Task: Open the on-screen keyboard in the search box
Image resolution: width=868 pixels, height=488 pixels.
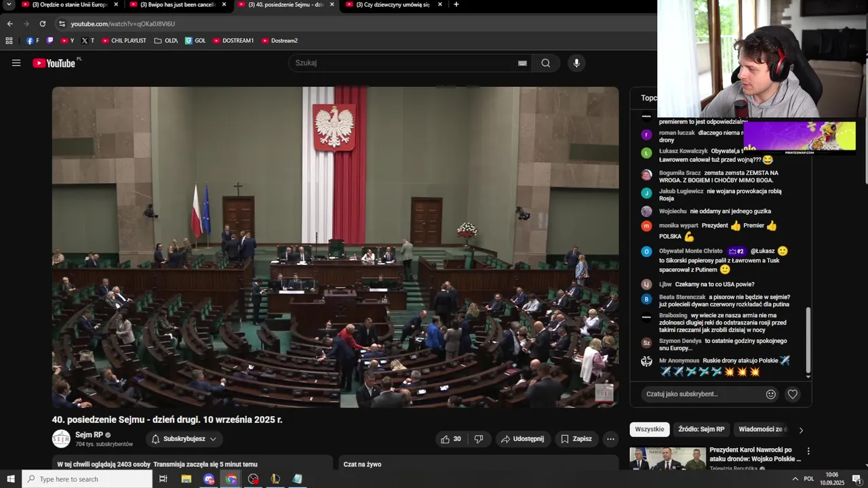Action: (x=522, y=63)
